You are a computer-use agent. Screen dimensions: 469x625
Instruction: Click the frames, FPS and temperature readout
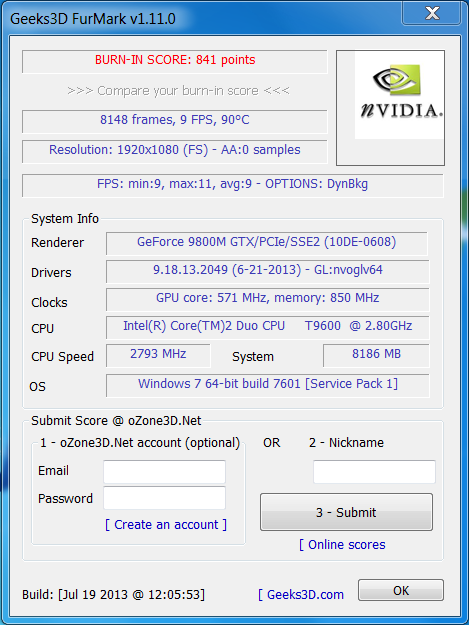pos(175,122)
